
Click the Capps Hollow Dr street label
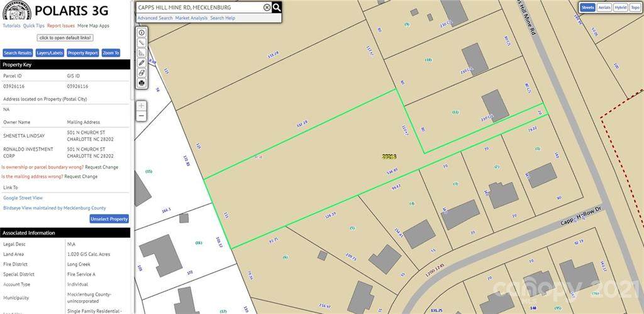[580, 216]
